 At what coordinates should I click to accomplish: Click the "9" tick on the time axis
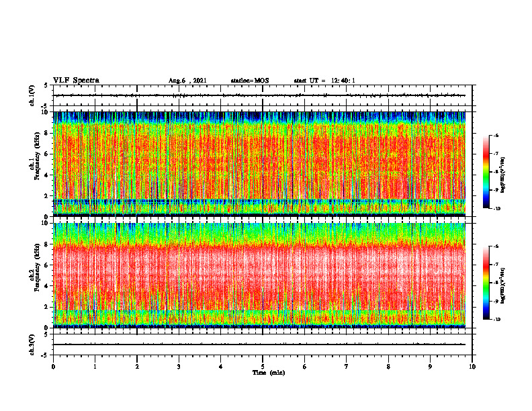click(430, 367)
